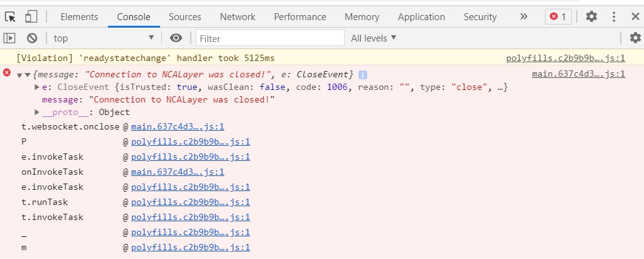644x259 pixels.
Task: Open the All levels dropdown
Action: [373, 38]
